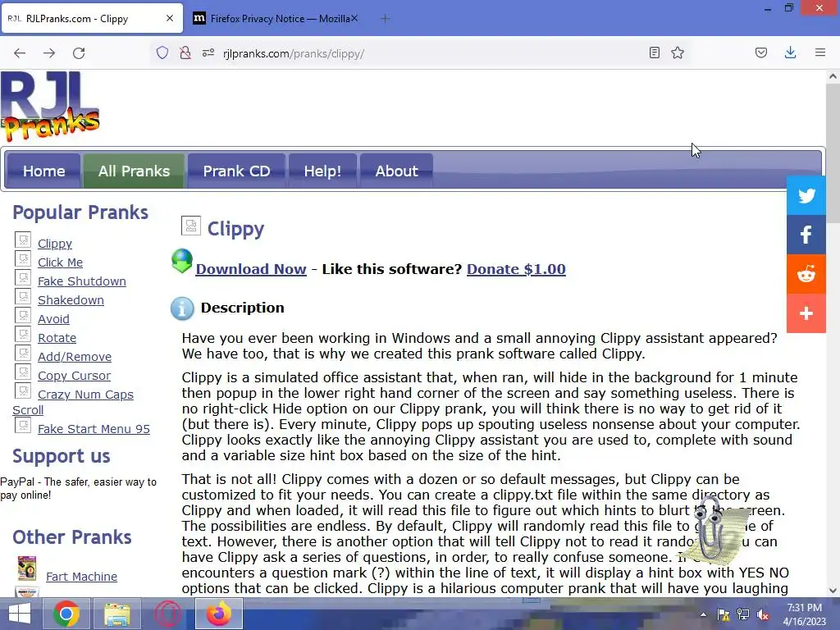Open the Add/Remove prank link
The width and height of the screenshot is (840, 630).
click(x=75, y=357)
